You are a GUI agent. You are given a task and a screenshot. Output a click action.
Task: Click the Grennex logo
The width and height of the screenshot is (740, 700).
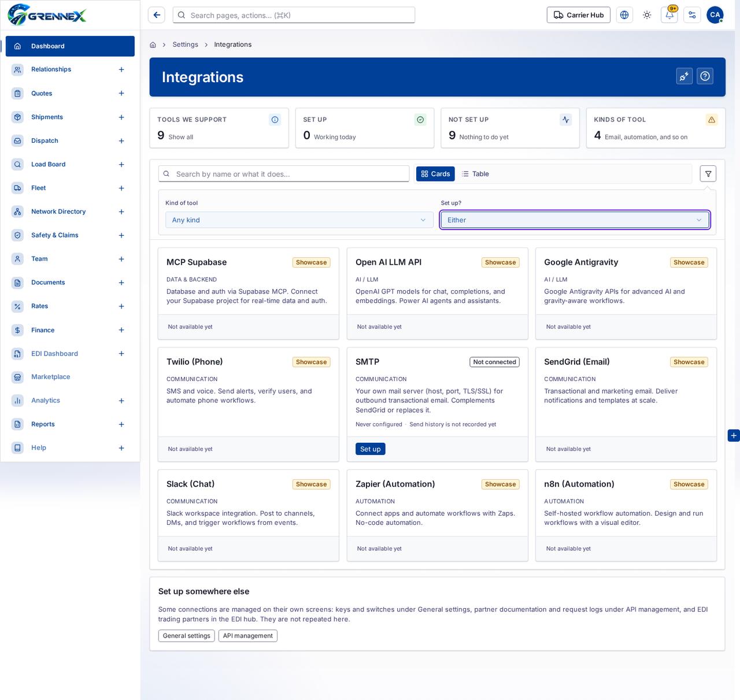[x=47, y=15]
